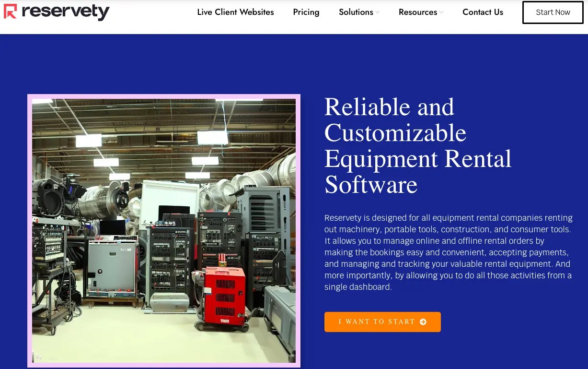This screenshot has height=369, width=588.
Task: Select the heading 'Reliable and Customizable Equipment Rental Software'
Action: click(x=418, y=145)
